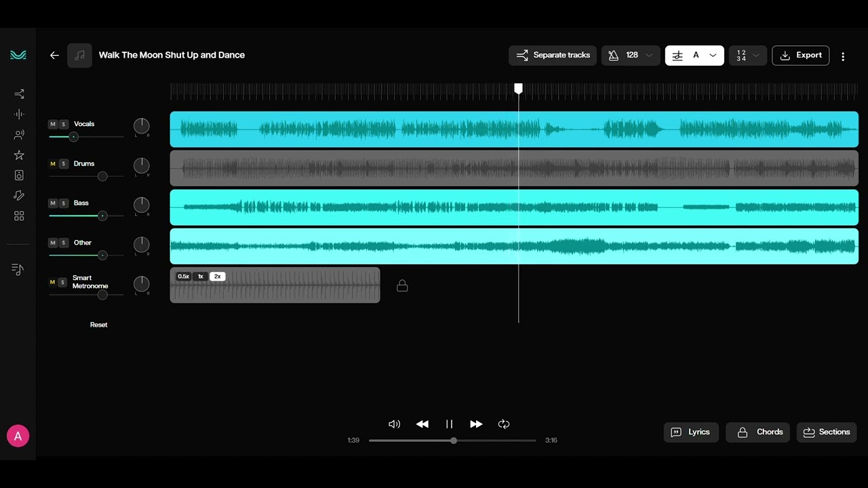
Task: Adjust the Vocals volume slider
Action: (86, 137)
